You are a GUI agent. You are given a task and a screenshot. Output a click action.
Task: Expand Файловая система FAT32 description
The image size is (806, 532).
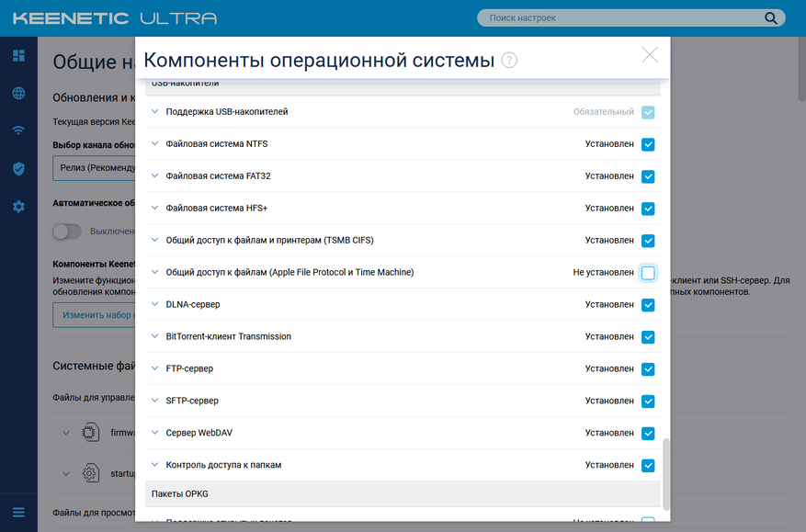(x=154, y=175)
